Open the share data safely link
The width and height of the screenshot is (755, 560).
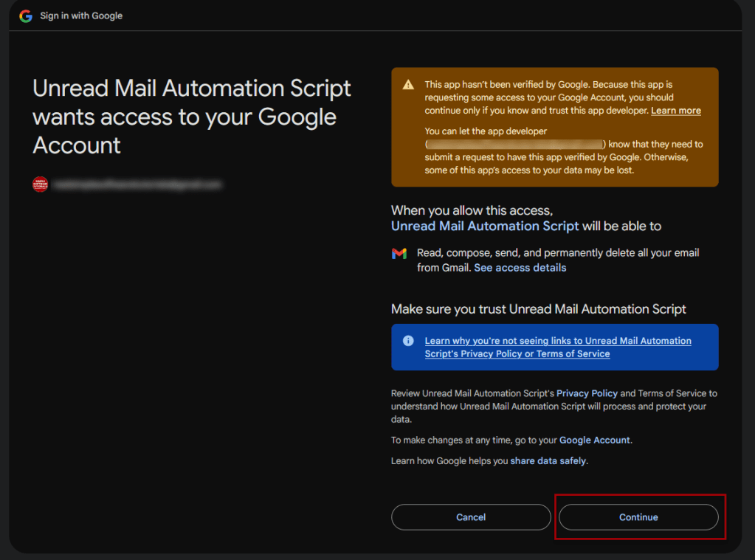(548, 461)
